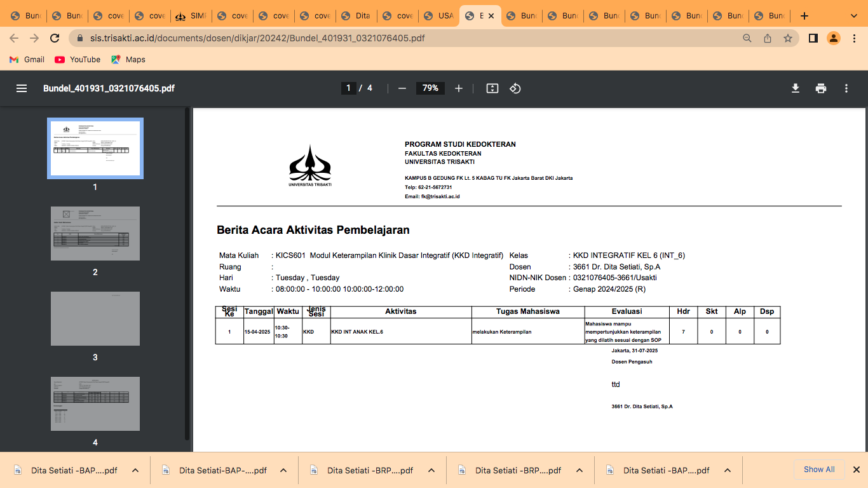Go back to the previous page in Chrome

click(x=14, y=38)
